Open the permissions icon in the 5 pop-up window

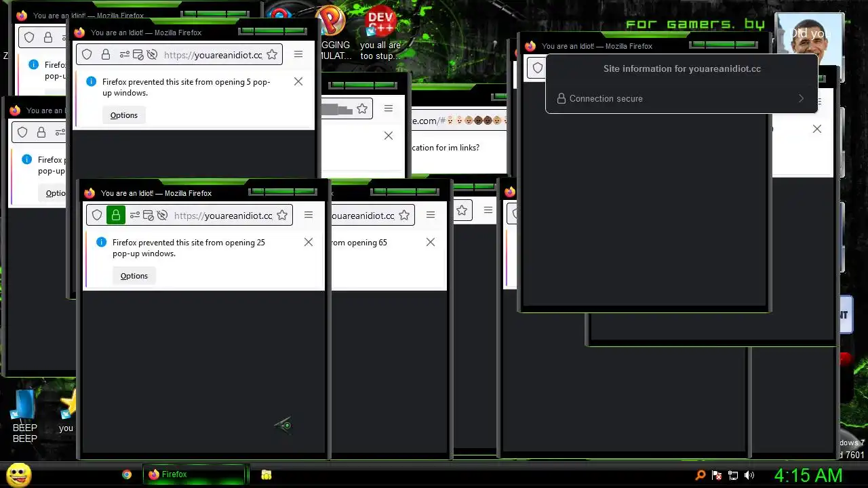[x=125, y=55]
